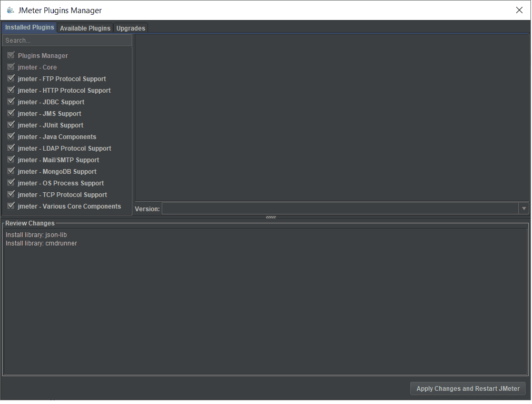Viewport: 532px width, 404px height.
Task: Uncheck jmeter - LDAP Protocol Support checkbox
Action: pos(11,148)
